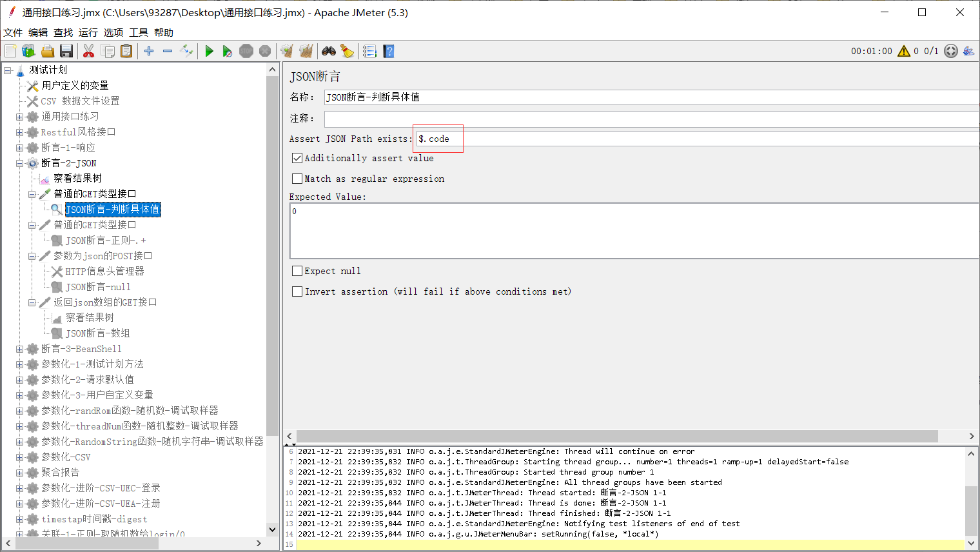Click the 注释 comments input field
The width and height of the screenshot is (980, 552).
tap(652, 119)
